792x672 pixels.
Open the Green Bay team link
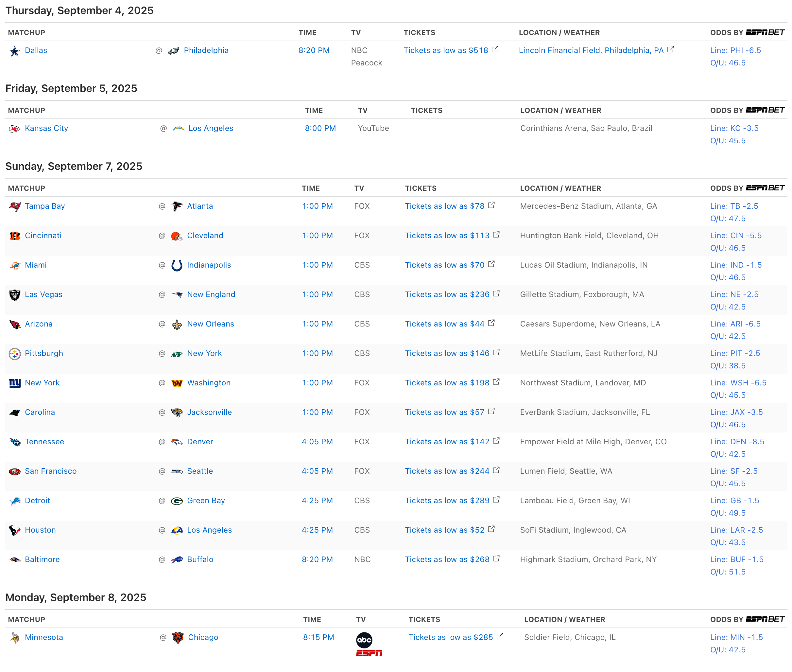pyautogui.click(x=206, y=501)
